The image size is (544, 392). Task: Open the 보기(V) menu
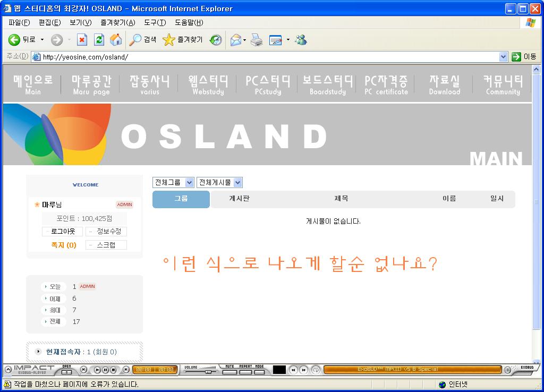coord(80,22)
